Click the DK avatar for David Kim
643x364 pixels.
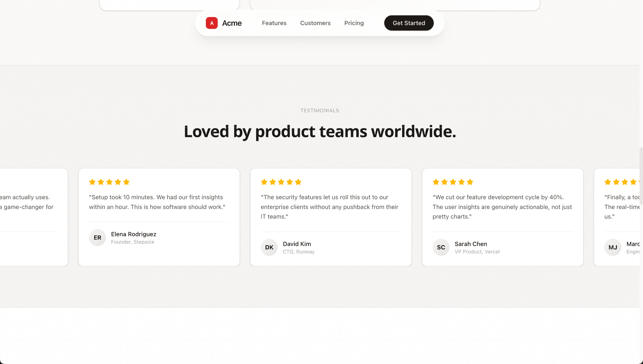click(x=269, y=247)
